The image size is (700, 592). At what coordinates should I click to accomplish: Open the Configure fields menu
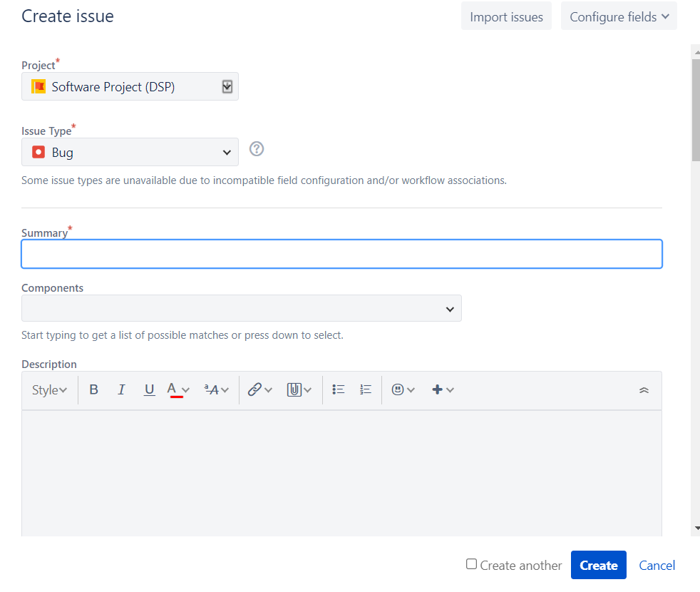point(619,16)
